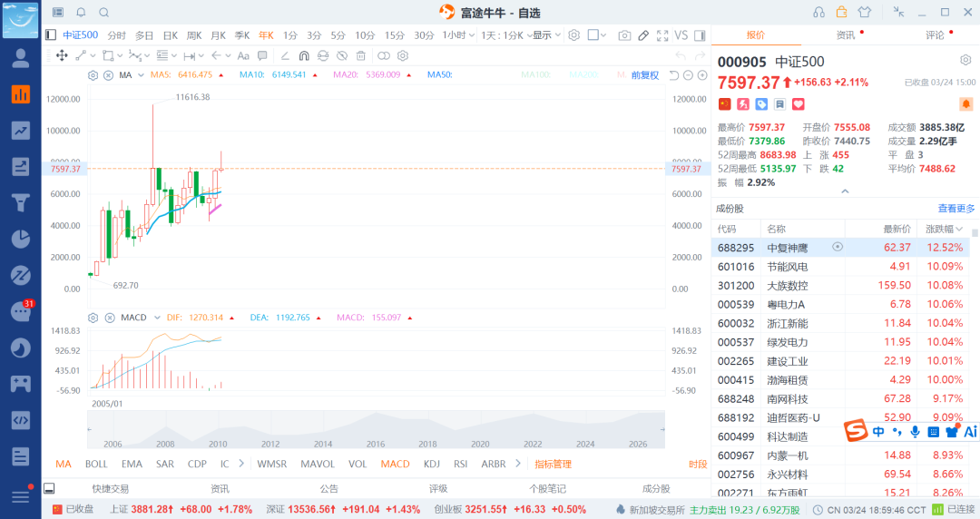Open the pie chart sidebar icon
The width and height of the screenshot is (980, 519).
tap(21, 239)
